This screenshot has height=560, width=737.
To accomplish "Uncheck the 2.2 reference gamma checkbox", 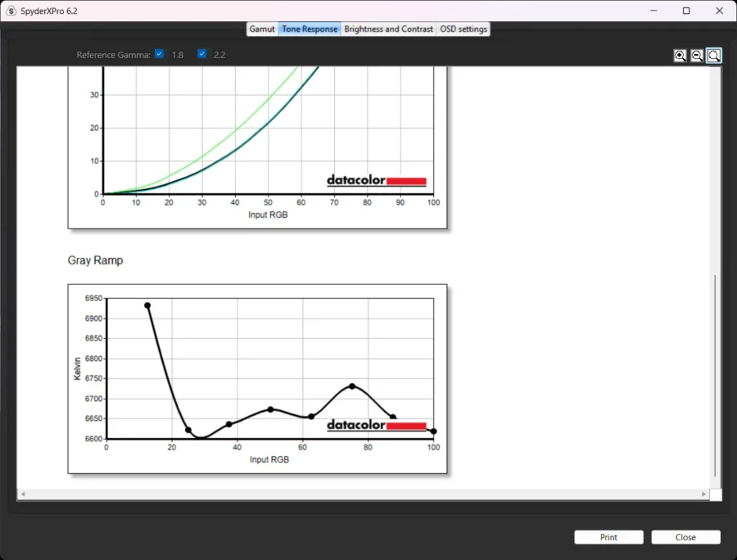I will pyautogui.click(x=201, y=54).
